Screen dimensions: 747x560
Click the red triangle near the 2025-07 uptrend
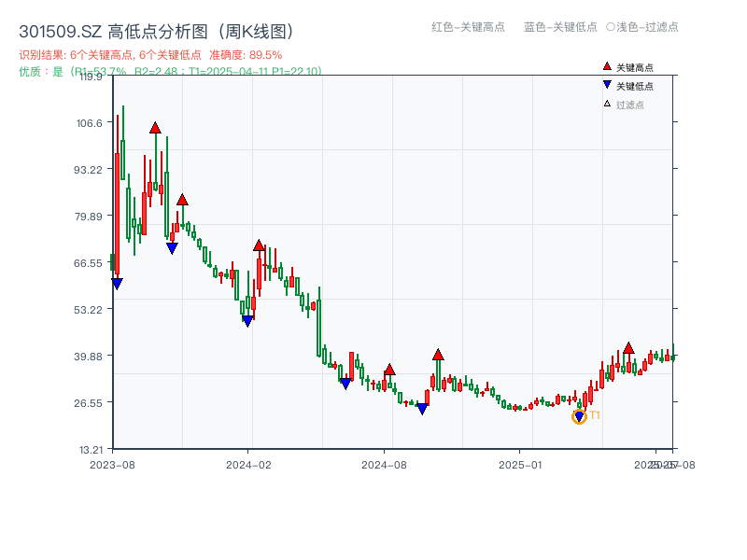click(628, 348)
